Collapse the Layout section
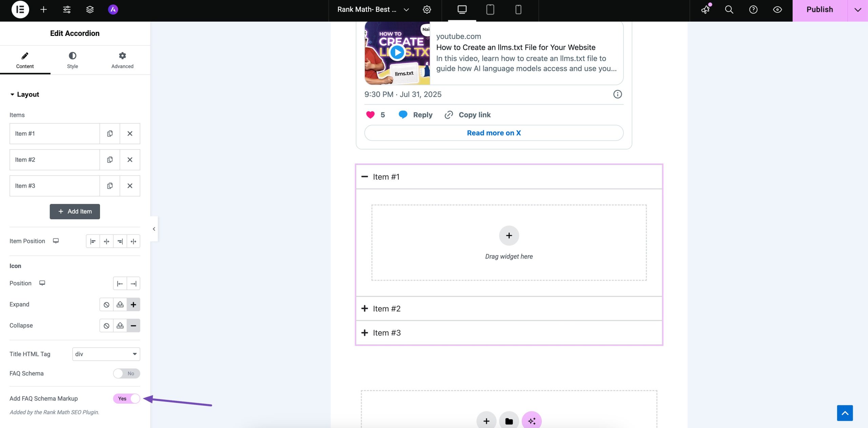Viewport: 868px width, 428px height. [24, 94]
